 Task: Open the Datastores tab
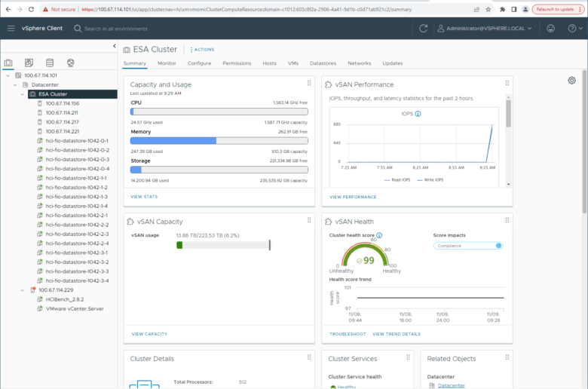pos(323,63)
